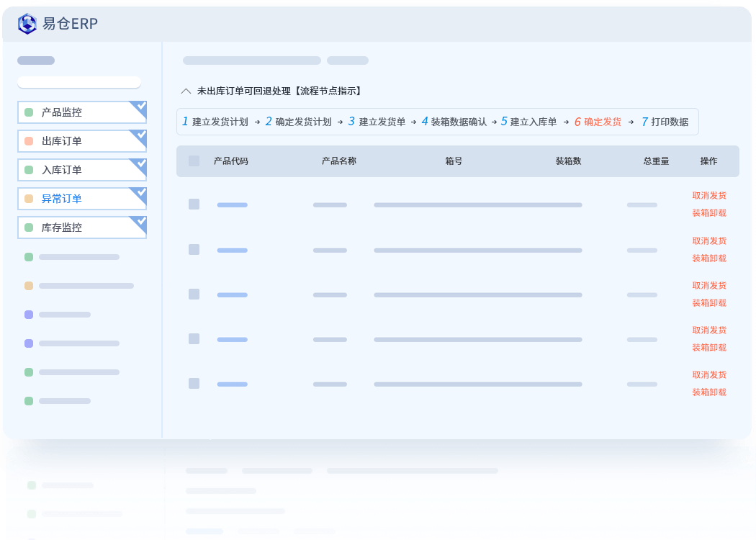Toggle the select-all checkbox in table header
Image resolution: width=756 pixels, height=540 pixels.
pyautogui.click(x=194, y=161)
